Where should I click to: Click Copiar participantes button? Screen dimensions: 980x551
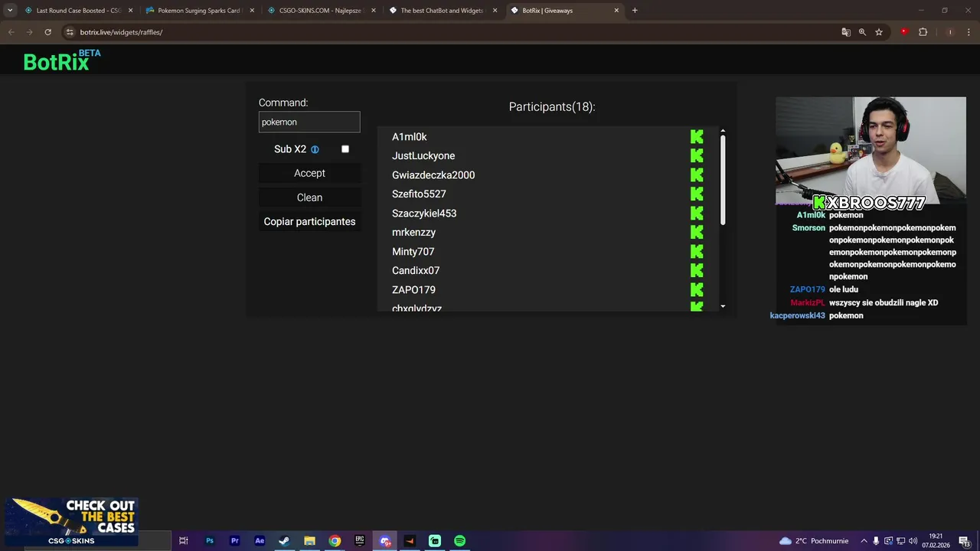309,222
